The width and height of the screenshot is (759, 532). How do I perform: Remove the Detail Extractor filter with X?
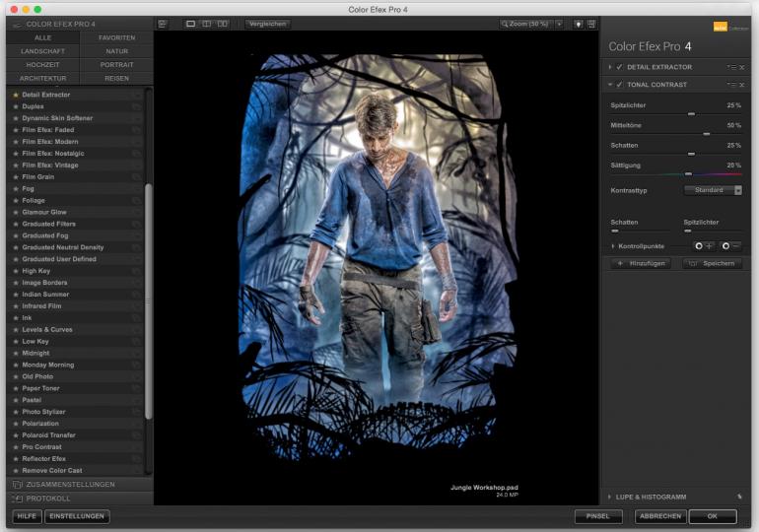[742, 68]
